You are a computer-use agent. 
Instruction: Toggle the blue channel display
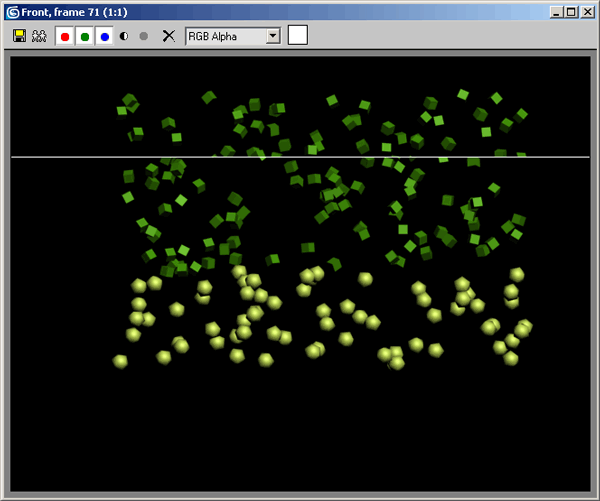click(x=104, y=36)
